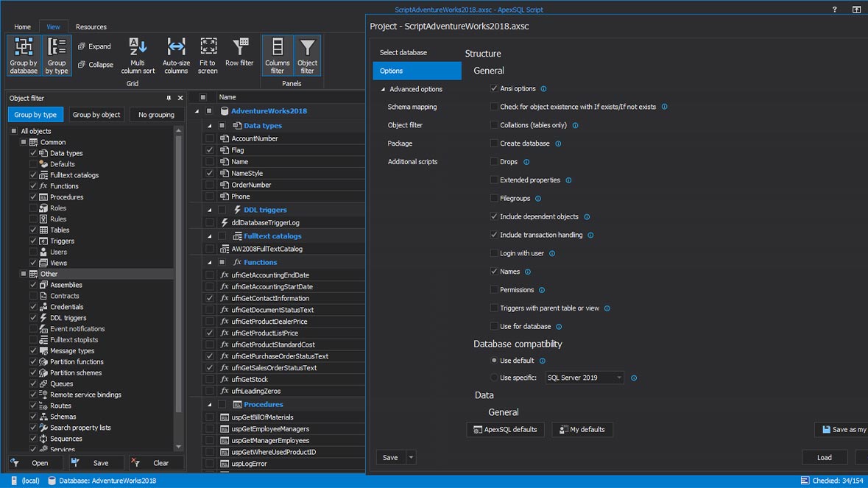Click the Load button
The image size is (868, 488).
(x=825, y=457)
